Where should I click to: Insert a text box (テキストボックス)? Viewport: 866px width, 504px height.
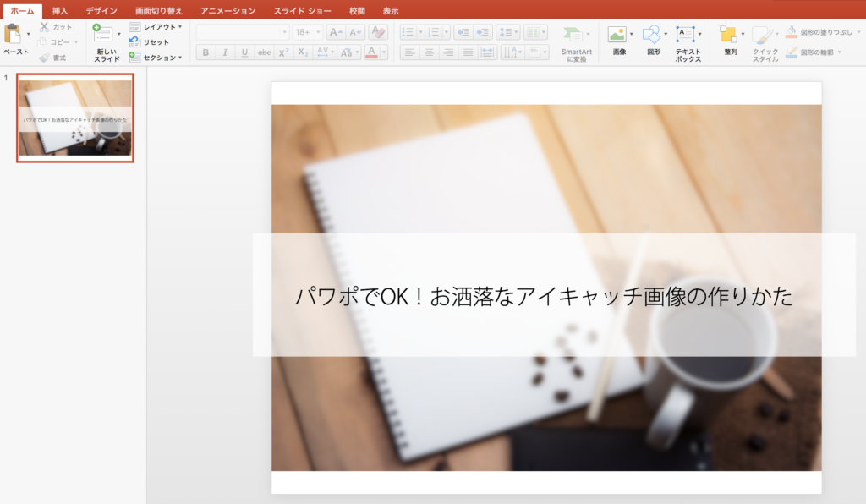tap(686, 35)
